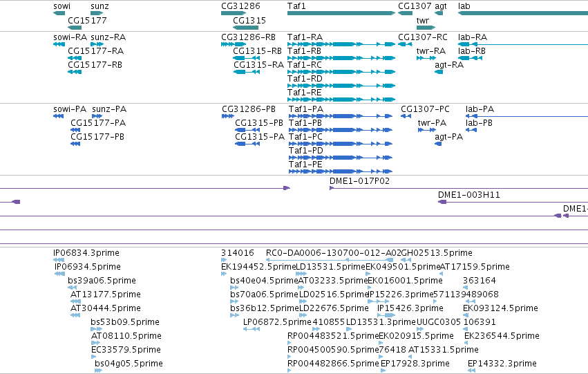Open EST 'EK236544.5prime'

502,336
